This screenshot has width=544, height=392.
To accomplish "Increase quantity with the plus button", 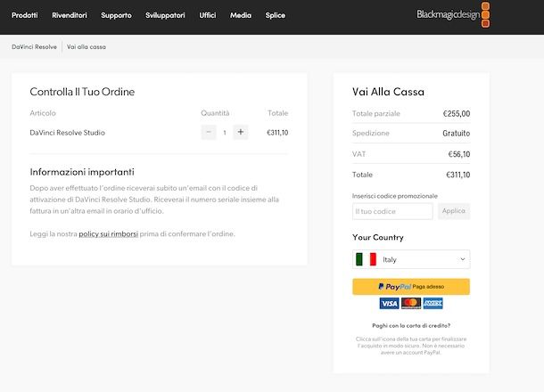I will tap(241, 132).
